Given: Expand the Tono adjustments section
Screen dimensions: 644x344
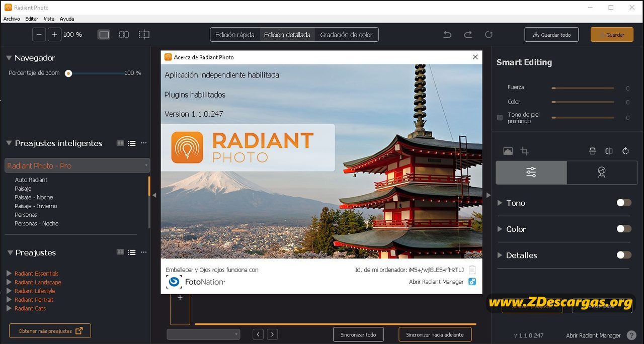Looking at the screenshot, I should 500,203.
